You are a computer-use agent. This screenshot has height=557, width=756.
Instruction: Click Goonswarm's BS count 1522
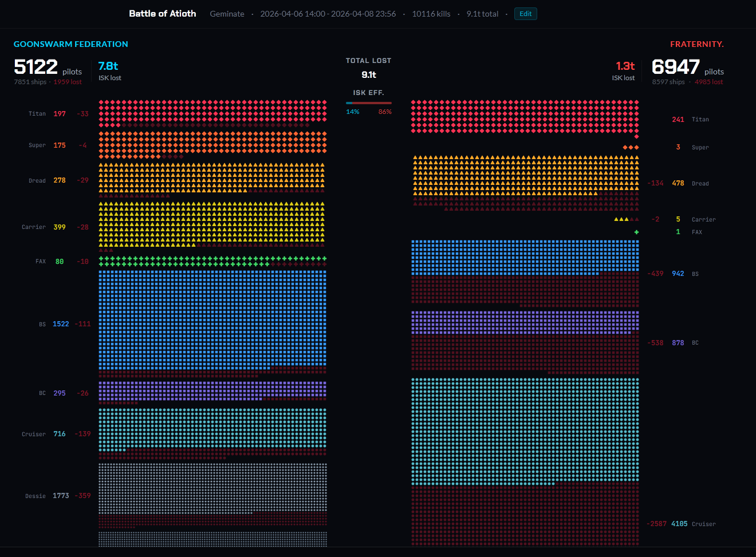61,324
